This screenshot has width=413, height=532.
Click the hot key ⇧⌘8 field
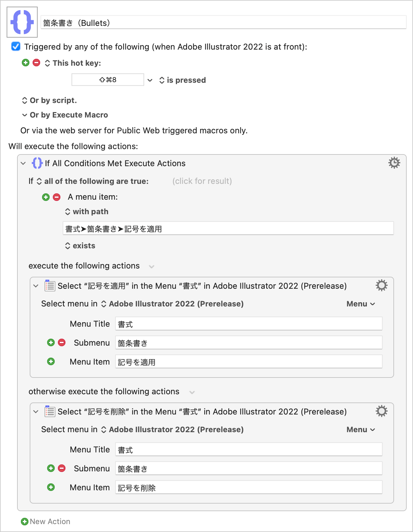pyautogui.click(x=108, y=80)
